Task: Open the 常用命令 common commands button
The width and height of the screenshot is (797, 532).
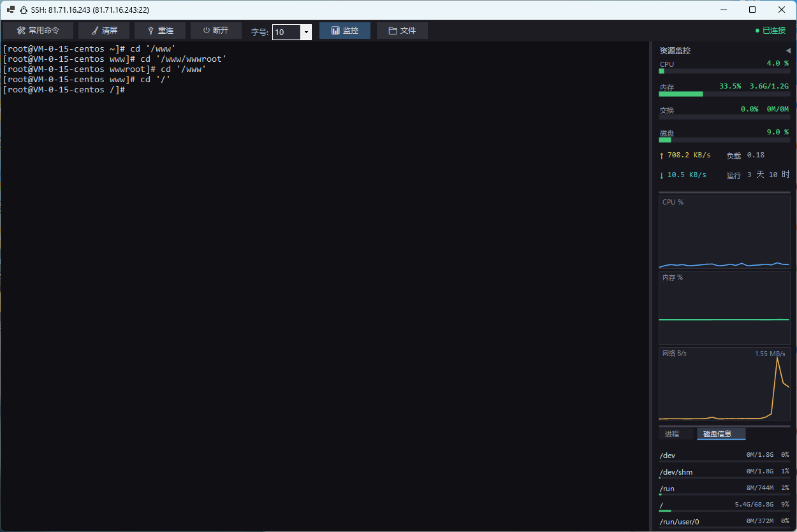Action: coord(38,31)
